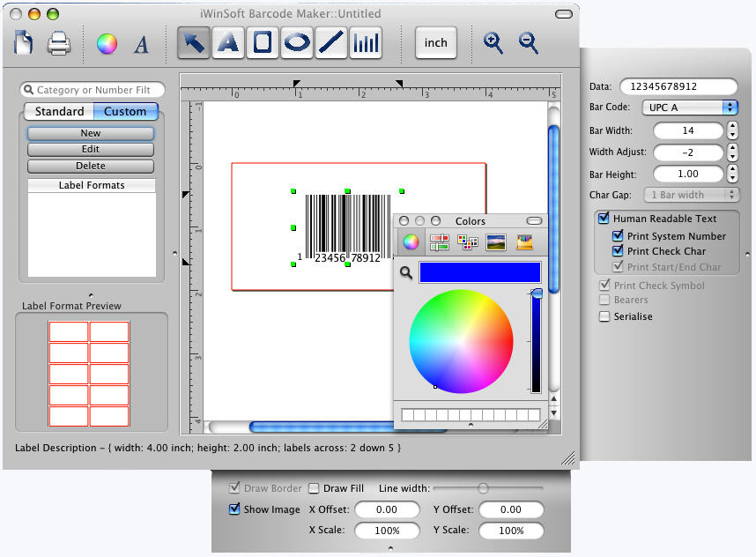Switch to the Standard tab

point(59,111)
